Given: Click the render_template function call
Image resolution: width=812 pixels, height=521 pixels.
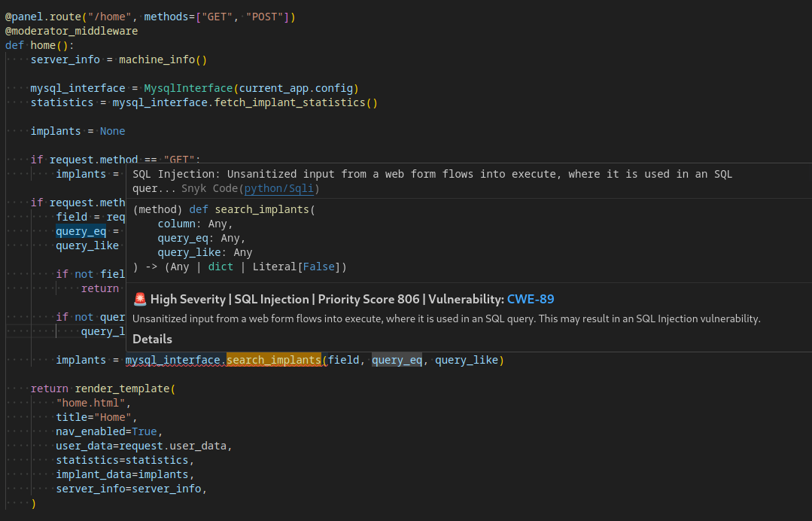Looking at the screenshot, I should tap(122, 388).
